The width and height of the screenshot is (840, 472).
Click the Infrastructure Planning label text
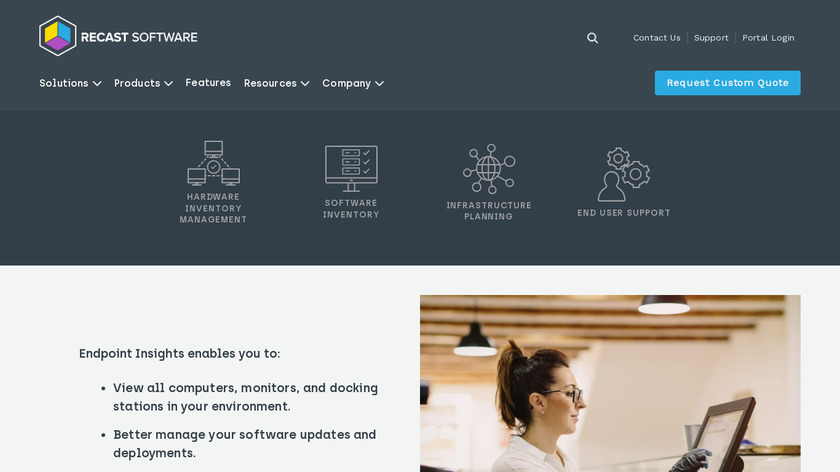coord(489,211)
